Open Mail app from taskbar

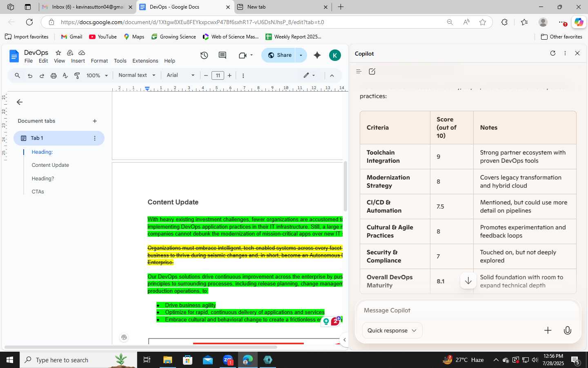(x=207, y=360)
